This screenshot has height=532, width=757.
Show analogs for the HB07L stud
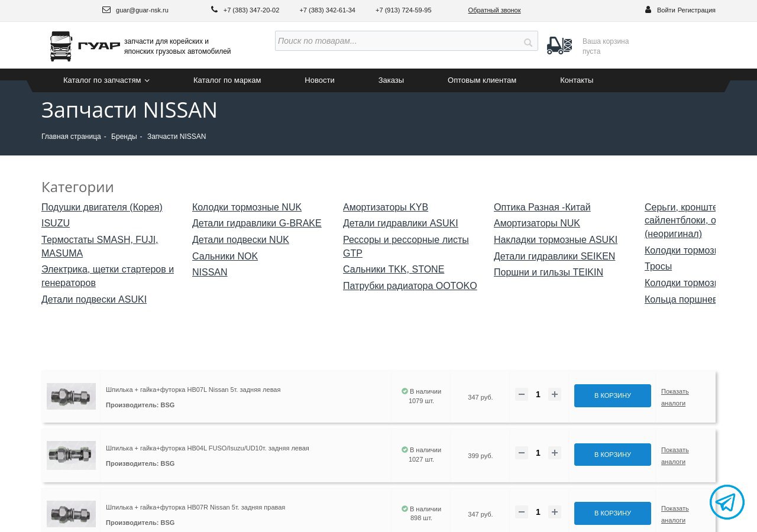click(x=674, y=397)
